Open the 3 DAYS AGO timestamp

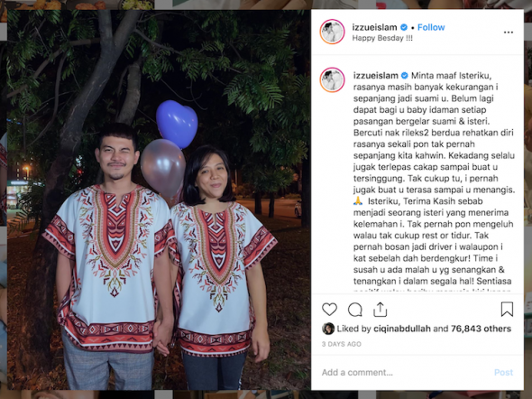coord(342,344)
